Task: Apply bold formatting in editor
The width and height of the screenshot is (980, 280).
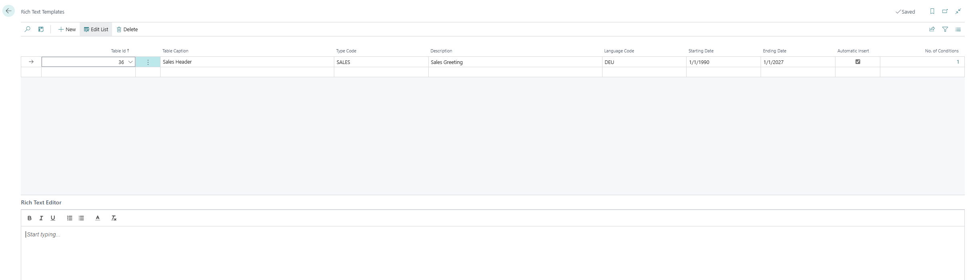Action: click(x=29, y=218)
